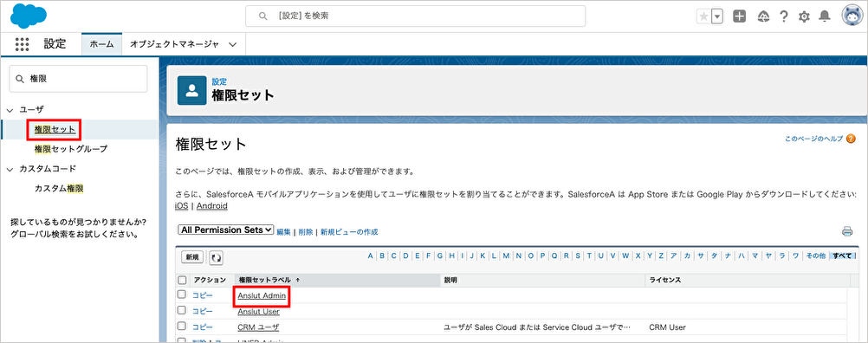Focus the global [設定] を検索 search box

coord(415,16)
